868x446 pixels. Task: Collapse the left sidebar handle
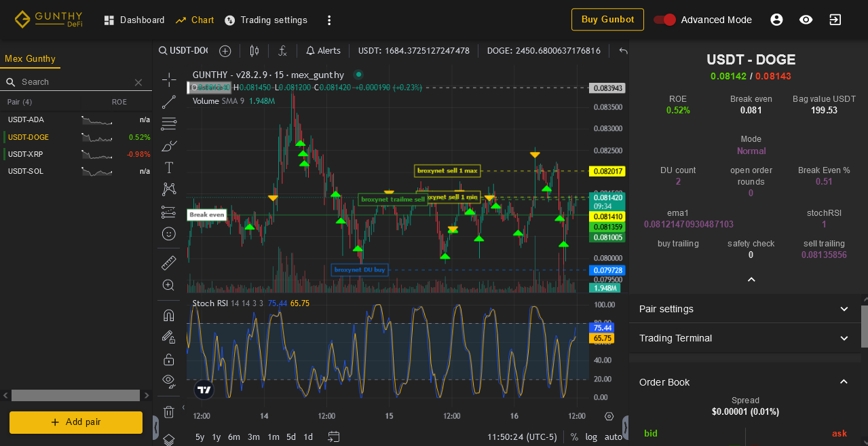coord(156,428)
